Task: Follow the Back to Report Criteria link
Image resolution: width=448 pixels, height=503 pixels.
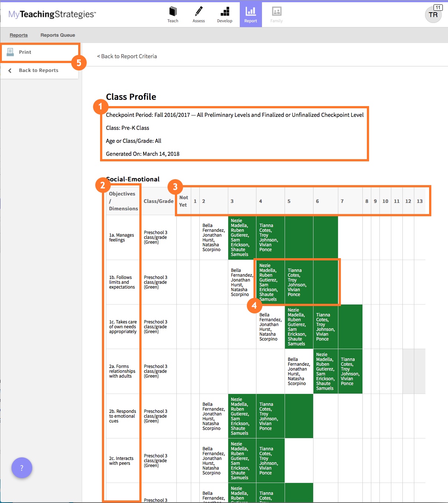Action: click(x=127, y=56)
